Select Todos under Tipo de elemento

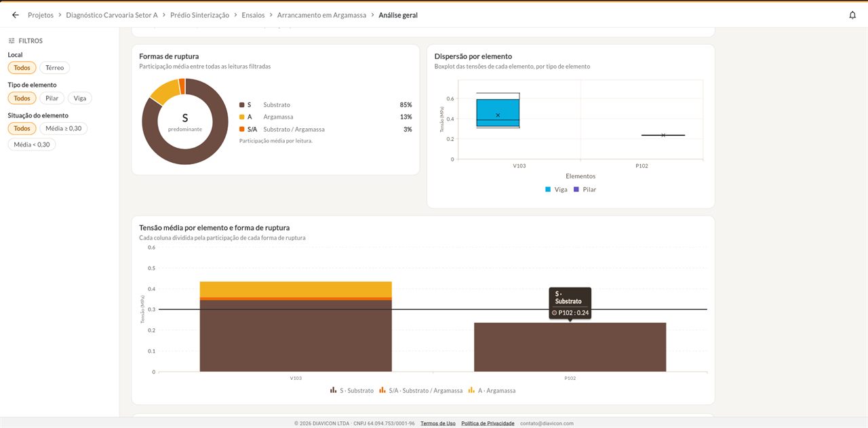coord(22,98)
